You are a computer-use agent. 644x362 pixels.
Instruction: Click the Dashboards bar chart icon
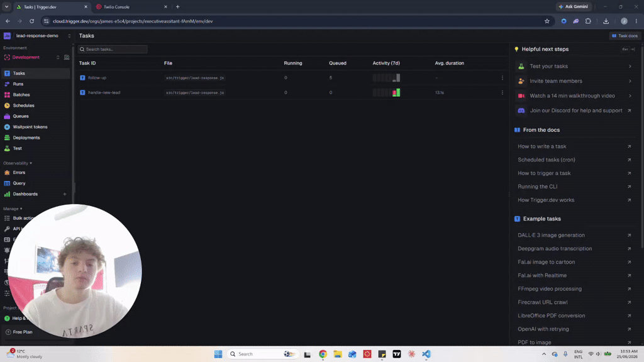tap(7, 194)
